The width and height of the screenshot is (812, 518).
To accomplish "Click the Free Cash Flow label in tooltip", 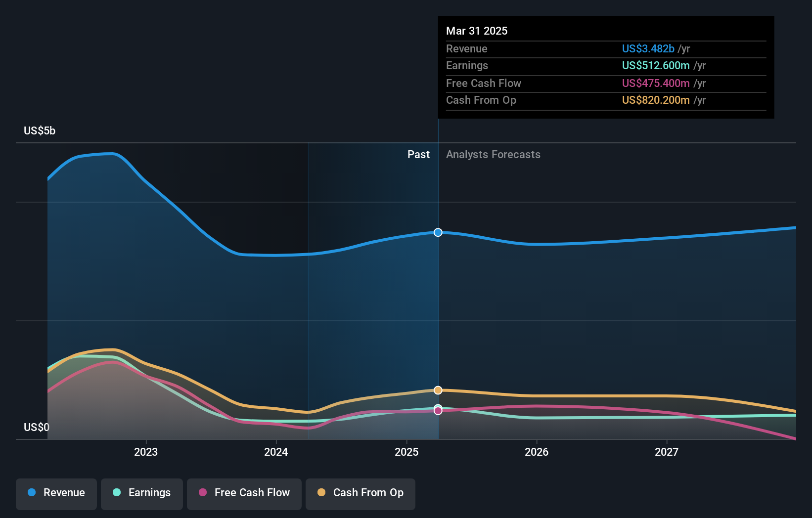I will pyautogui.click(x=484, y=83).
